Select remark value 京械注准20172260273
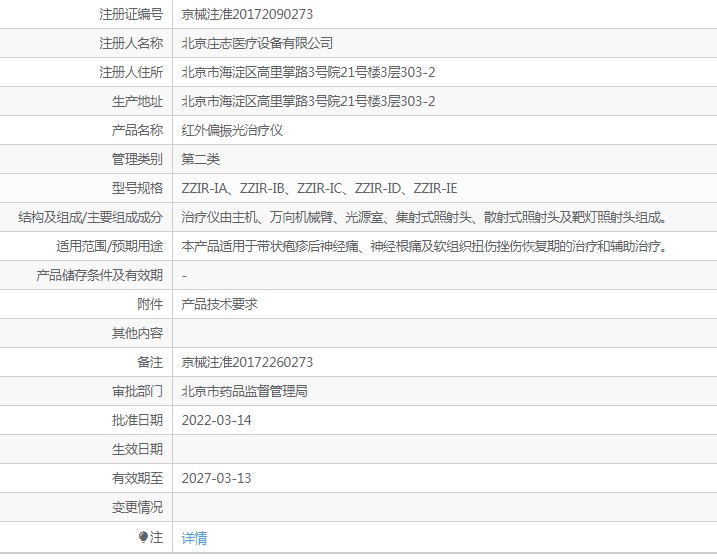 (247, 362)
